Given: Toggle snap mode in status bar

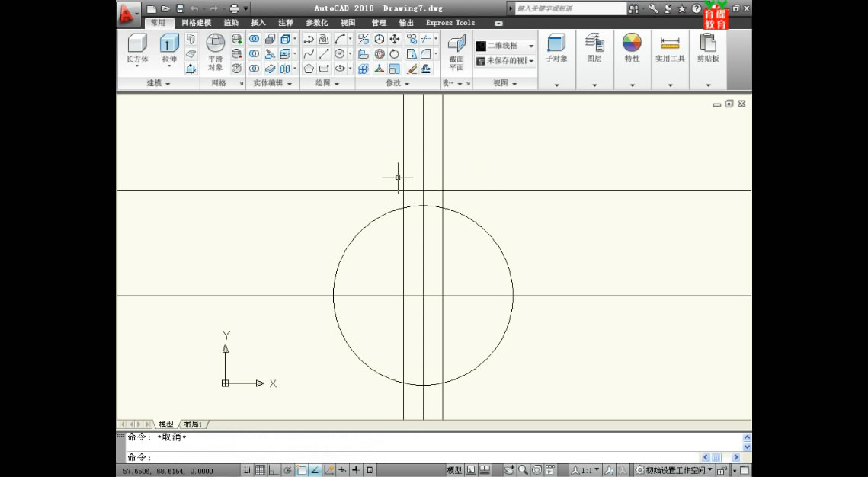Looking at the screenshot, I should [248, 470].
